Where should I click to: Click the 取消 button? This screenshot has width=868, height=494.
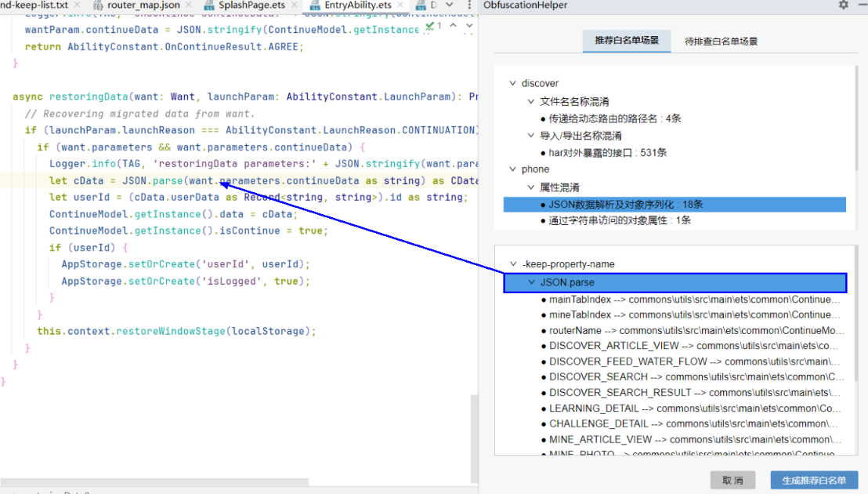pyautogui.click(x=732, y=480)
